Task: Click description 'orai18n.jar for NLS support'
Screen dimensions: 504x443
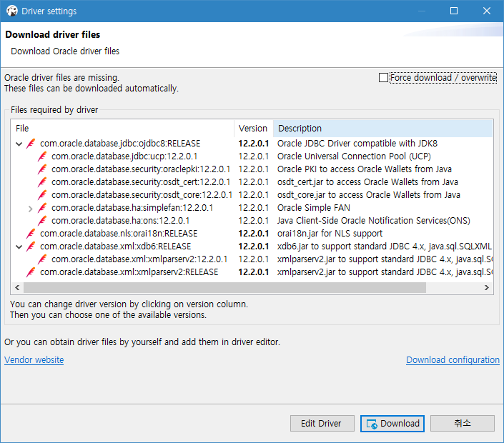Action: pos(330,233)
